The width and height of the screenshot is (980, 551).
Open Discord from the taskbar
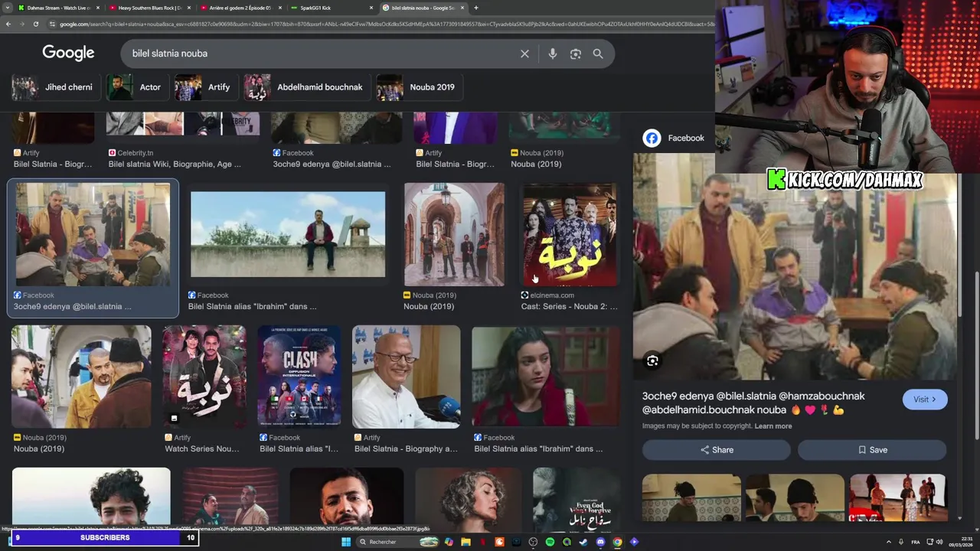pyautogui.click(x=600, y=542)
